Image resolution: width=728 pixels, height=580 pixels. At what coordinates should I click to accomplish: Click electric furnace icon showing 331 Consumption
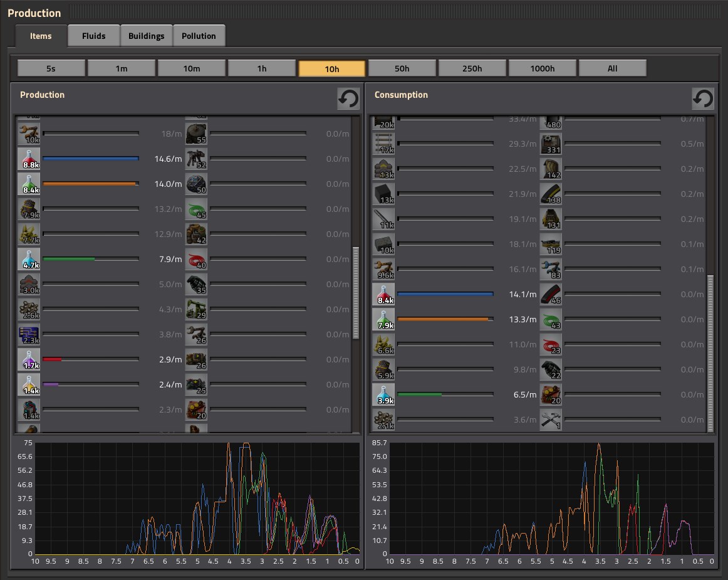[551, 144]
